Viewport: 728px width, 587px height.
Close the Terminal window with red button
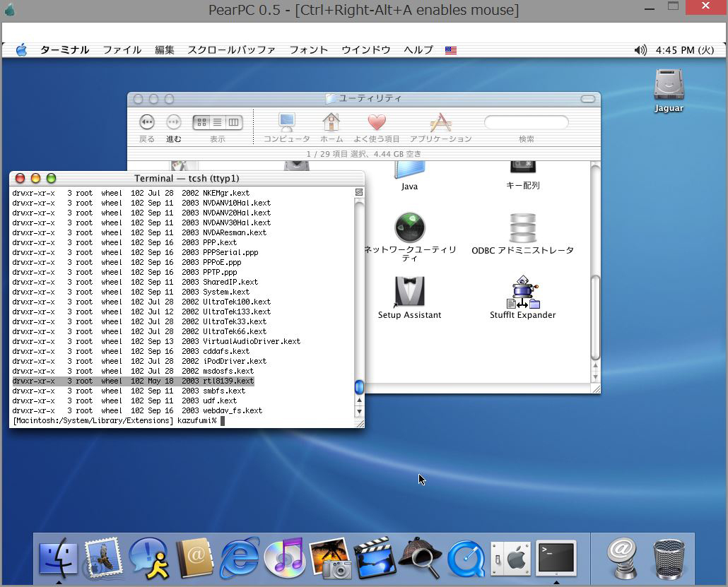20,178
